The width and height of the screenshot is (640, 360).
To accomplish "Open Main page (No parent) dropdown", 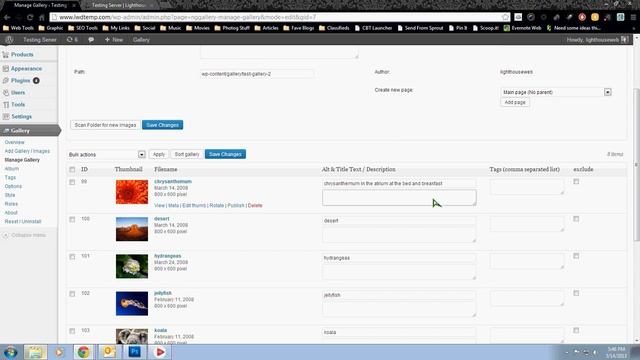I will click(x=556, y=92).
